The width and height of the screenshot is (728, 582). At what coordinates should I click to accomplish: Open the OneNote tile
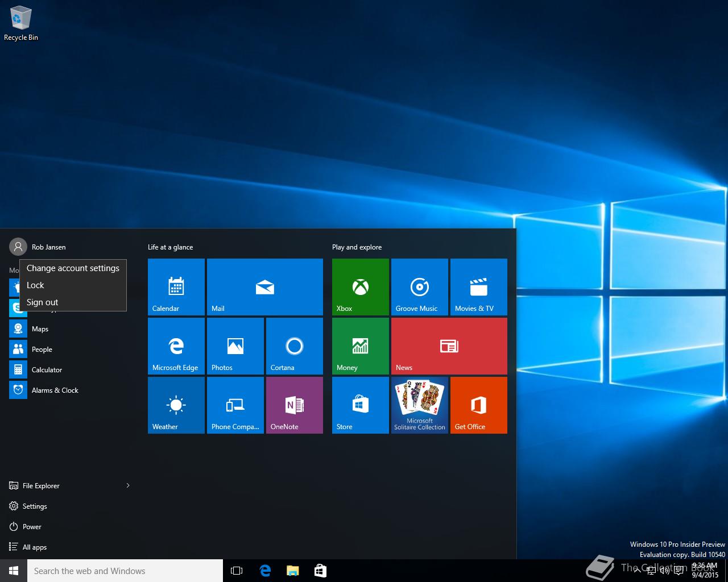pyautogui.click(x=295, y=405)
